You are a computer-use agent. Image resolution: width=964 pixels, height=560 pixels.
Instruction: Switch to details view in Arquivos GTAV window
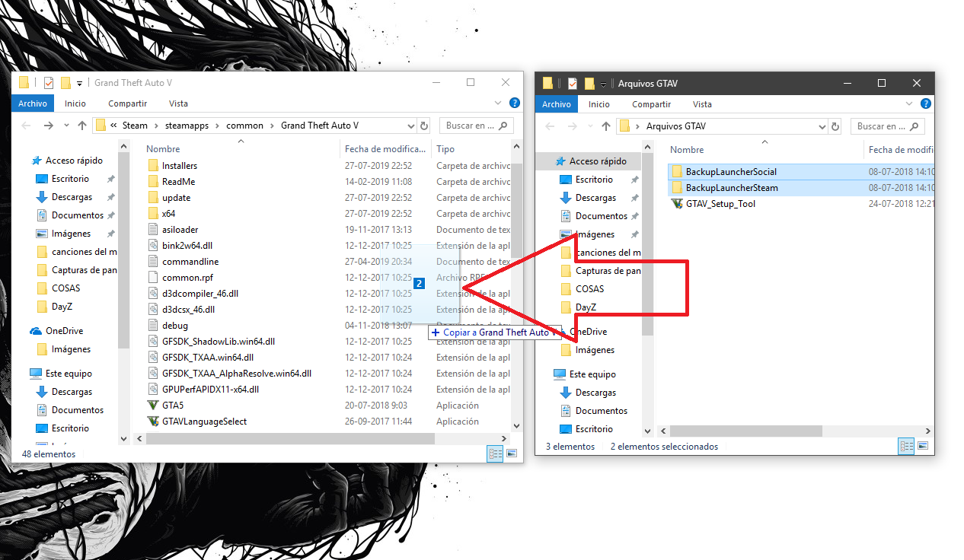(906, 446)
